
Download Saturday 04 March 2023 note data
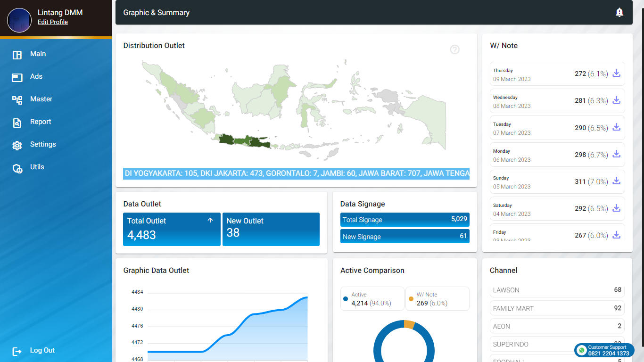[x=616, y=208]
